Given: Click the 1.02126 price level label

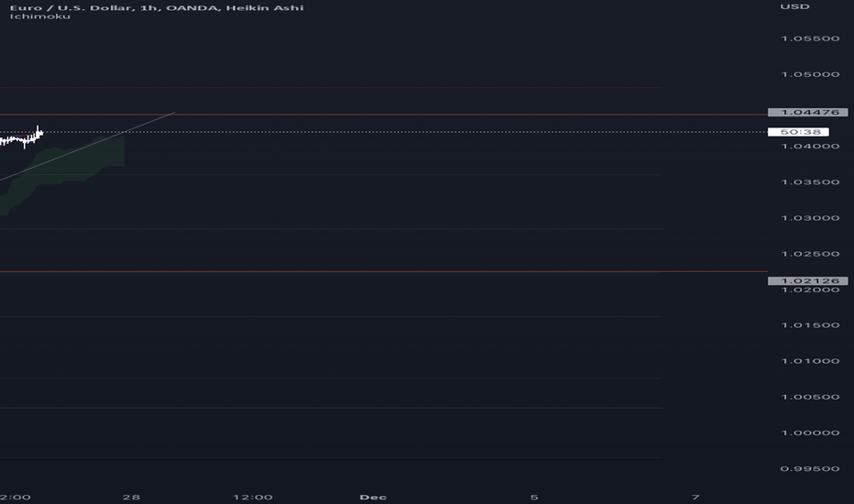Looking at the screenshot, I should point(807,280).
